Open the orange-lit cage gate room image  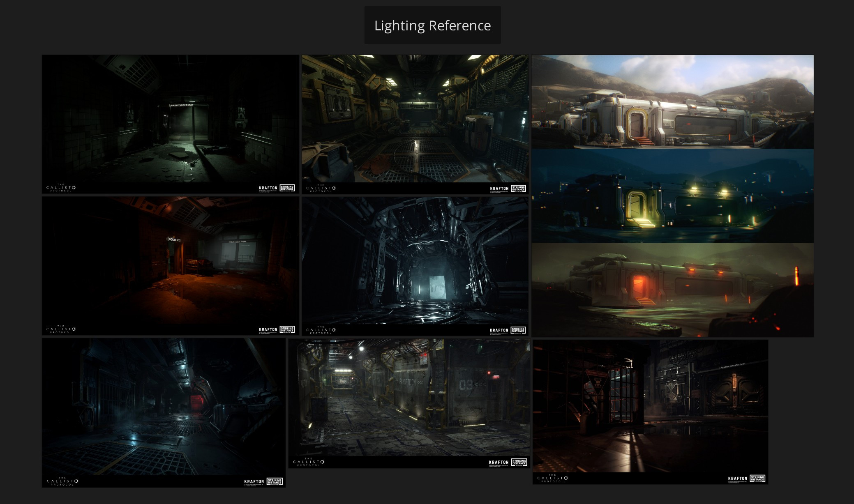[650, 412]
